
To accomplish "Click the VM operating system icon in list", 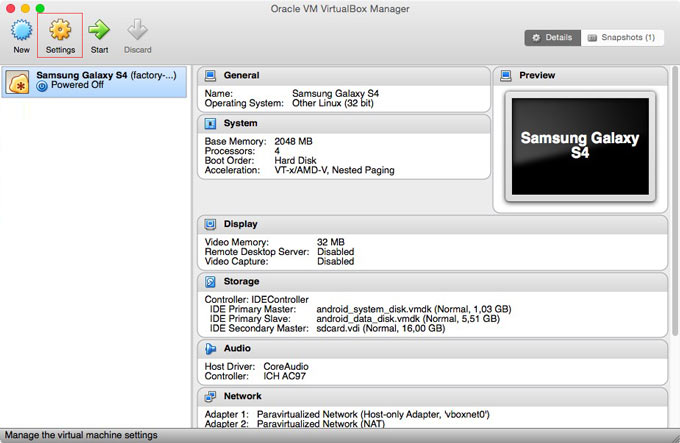I will [18, 81].
